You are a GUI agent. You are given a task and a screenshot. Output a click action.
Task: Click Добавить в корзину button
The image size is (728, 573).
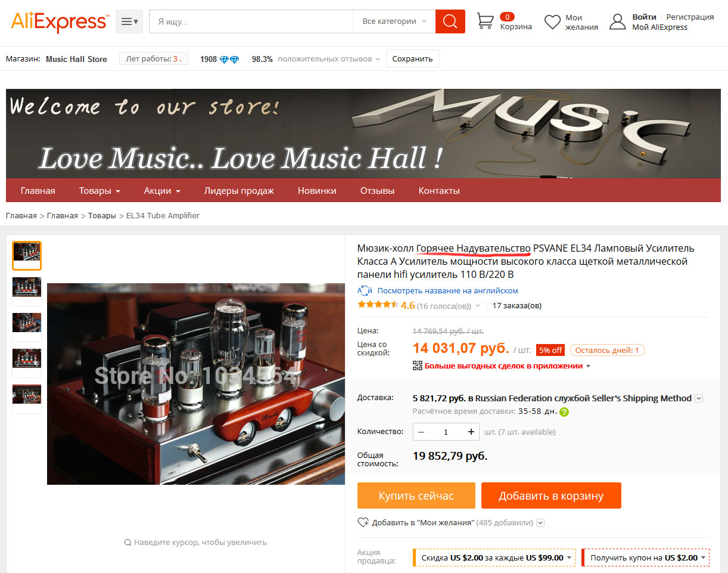point(551,495)
